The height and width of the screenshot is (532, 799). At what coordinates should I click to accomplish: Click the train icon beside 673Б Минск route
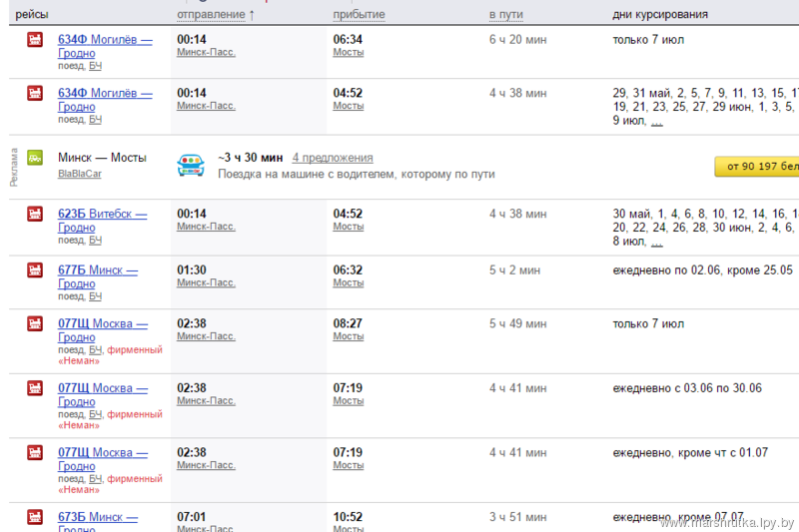(x=35, y=517)
